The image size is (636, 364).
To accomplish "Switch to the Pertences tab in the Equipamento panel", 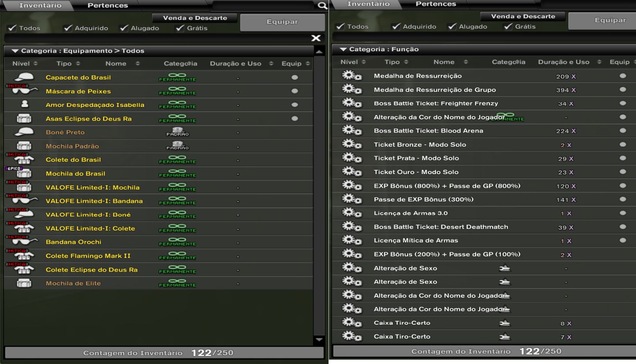I will (108, 6).
